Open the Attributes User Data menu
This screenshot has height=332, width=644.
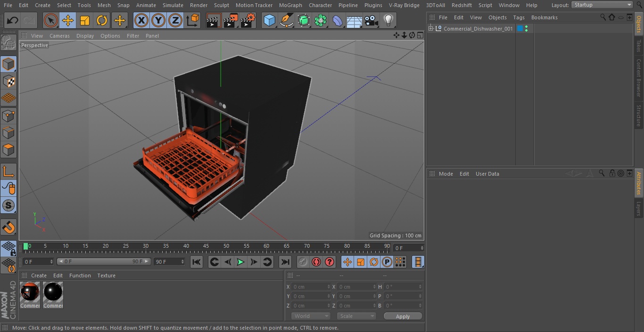[x=487, y=174]
